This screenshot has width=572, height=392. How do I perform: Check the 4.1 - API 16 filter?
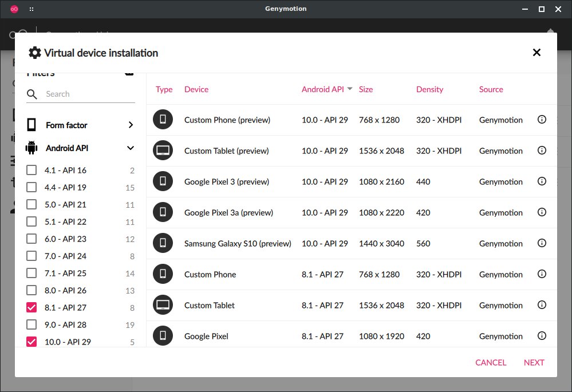click(31, 170)
